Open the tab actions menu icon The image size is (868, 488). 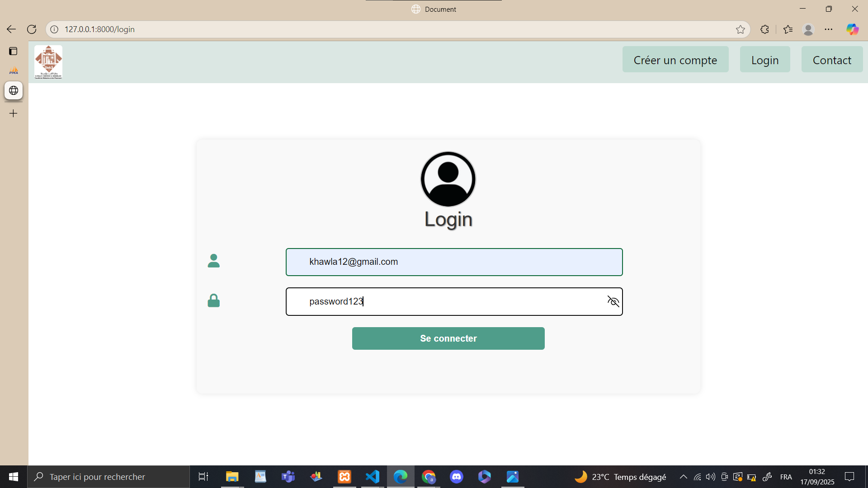(x=13, y=51)
